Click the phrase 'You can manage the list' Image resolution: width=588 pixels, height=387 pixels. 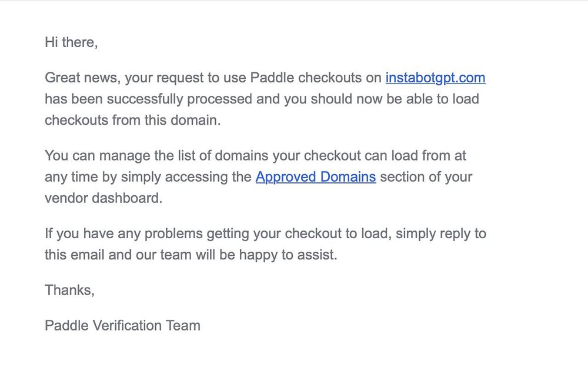[x=120, y=156]
